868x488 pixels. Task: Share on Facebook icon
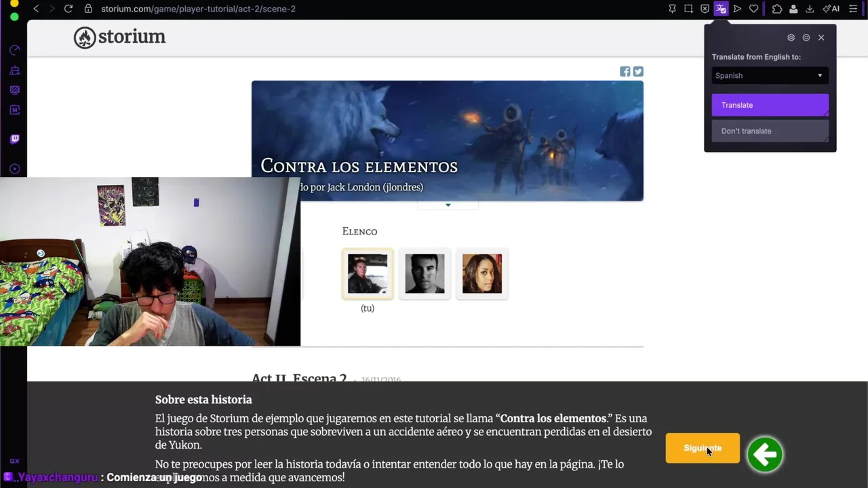point(625,71)
